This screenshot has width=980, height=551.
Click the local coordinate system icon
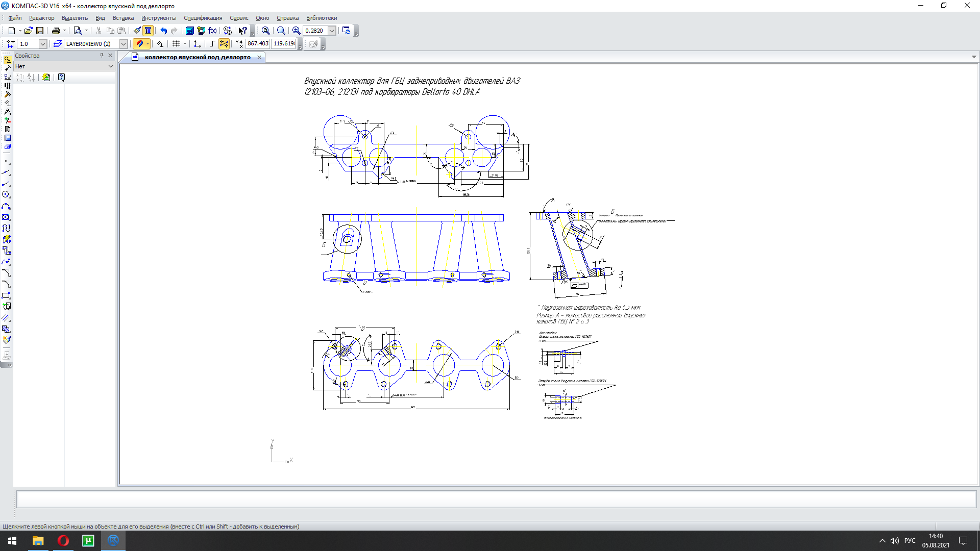198,44
